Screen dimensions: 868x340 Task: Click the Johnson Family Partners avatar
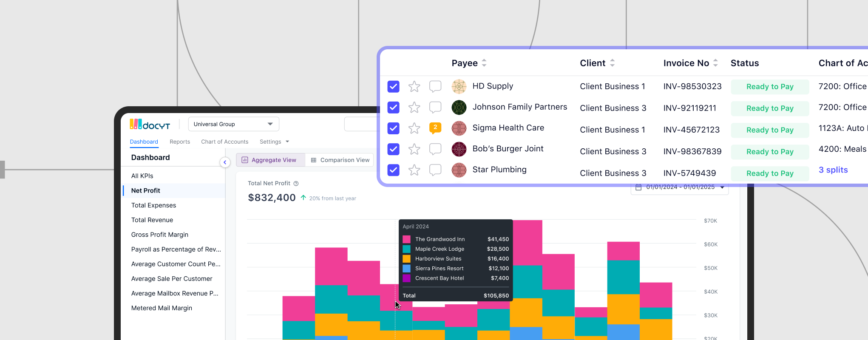pyautogui.click(x=459, y=108)
